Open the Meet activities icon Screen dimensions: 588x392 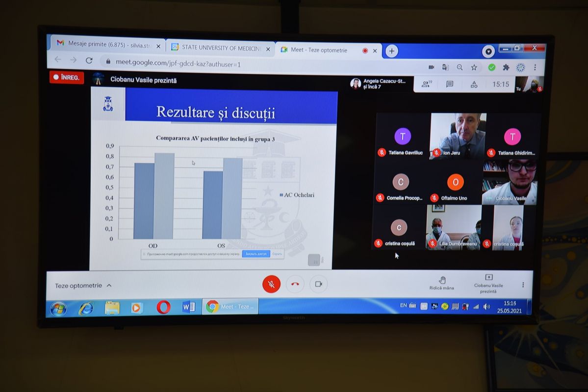point(474,84)
